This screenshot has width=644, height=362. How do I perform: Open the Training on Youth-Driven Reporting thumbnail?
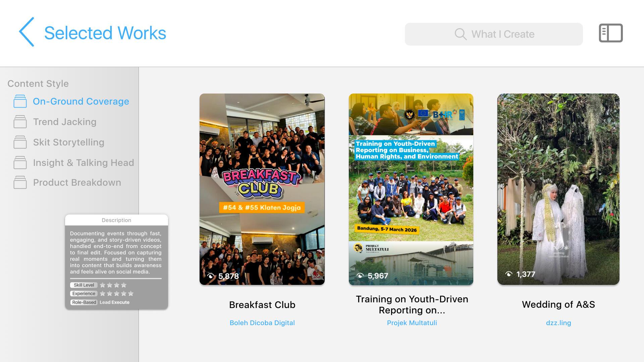(x=411, y=189)
